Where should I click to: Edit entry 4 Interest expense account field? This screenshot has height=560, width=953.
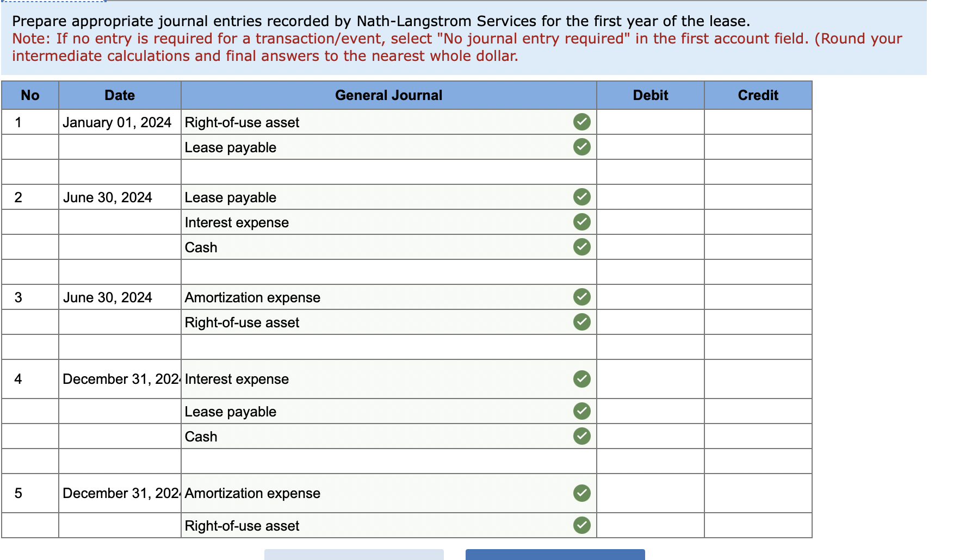pyautogui.click(x=388, y=379)
